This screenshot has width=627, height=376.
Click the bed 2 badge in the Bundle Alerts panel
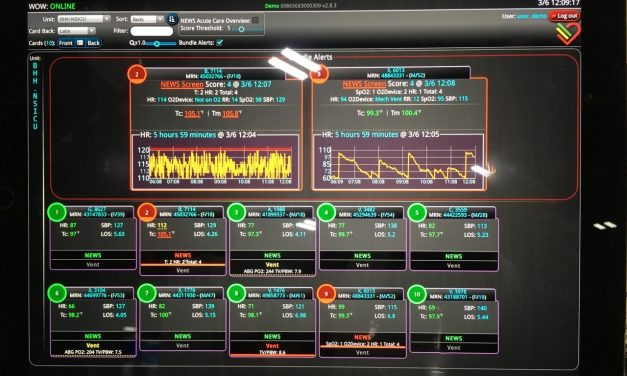point(137,74)
